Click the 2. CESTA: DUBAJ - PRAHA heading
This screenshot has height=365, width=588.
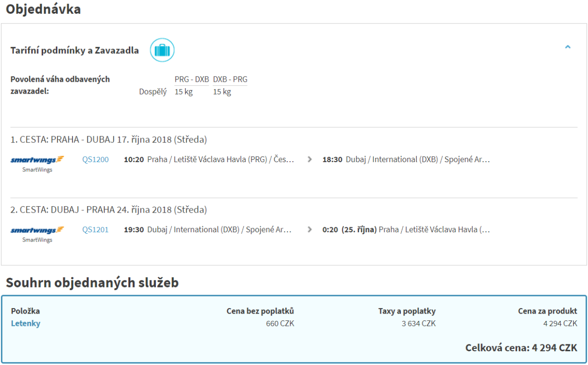coord(108,210)
